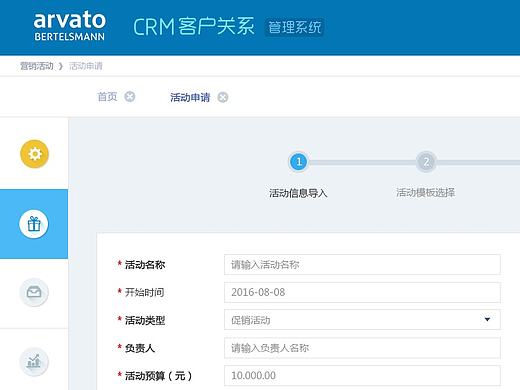The image size is (520, 390).
Task: Open the yellow gear settings sidebar icon
Action: pyautogui.click(x=34, y=154)
